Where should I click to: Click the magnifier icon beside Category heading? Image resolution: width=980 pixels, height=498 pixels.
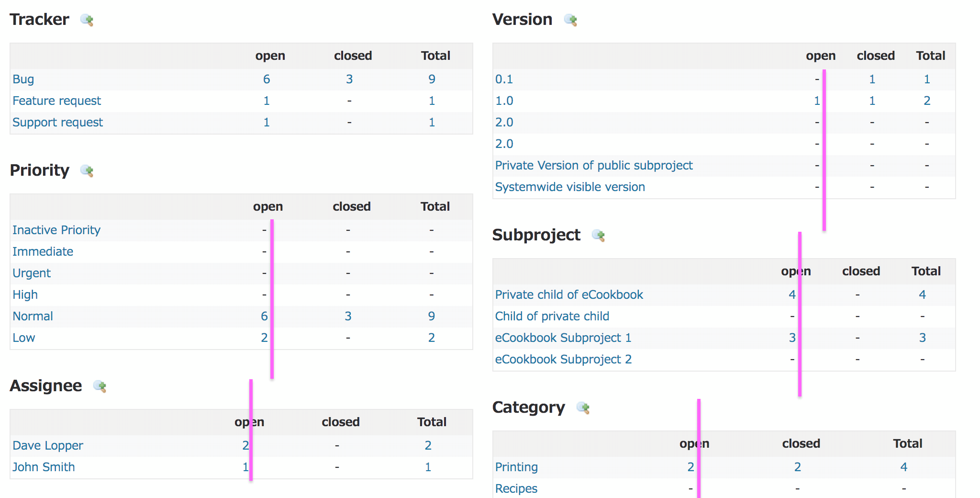click(583, 408)
